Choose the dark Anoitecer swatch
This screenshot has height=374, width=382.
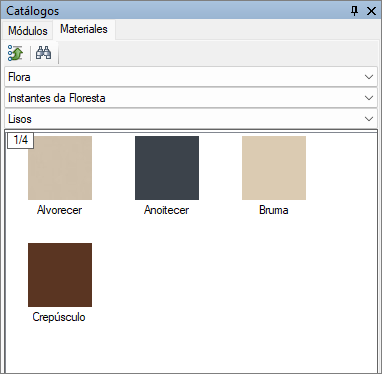(x=167, y=168)
